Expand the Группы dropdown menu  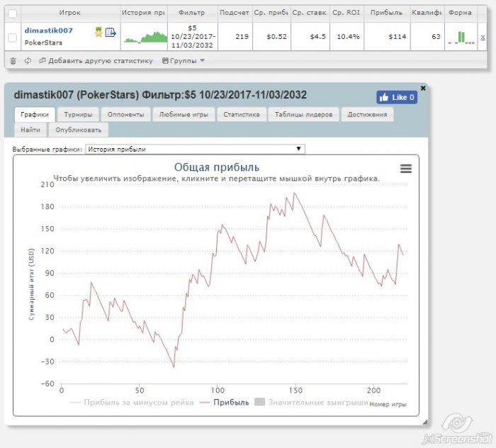pos(184,61)
